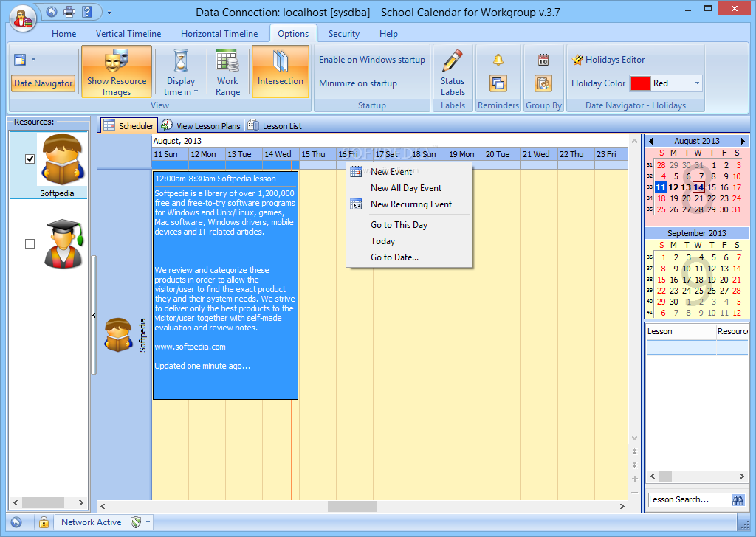The image size is (756, 537).
Task: Open the Lesson List tab
Action: (x=275, y=125)
